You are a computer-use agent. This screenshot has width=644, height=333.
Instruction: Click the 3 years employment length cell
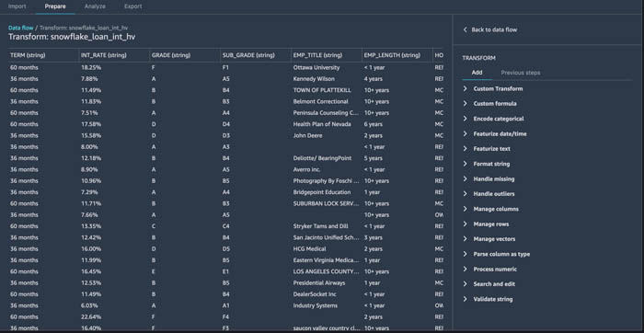(373, 237)
